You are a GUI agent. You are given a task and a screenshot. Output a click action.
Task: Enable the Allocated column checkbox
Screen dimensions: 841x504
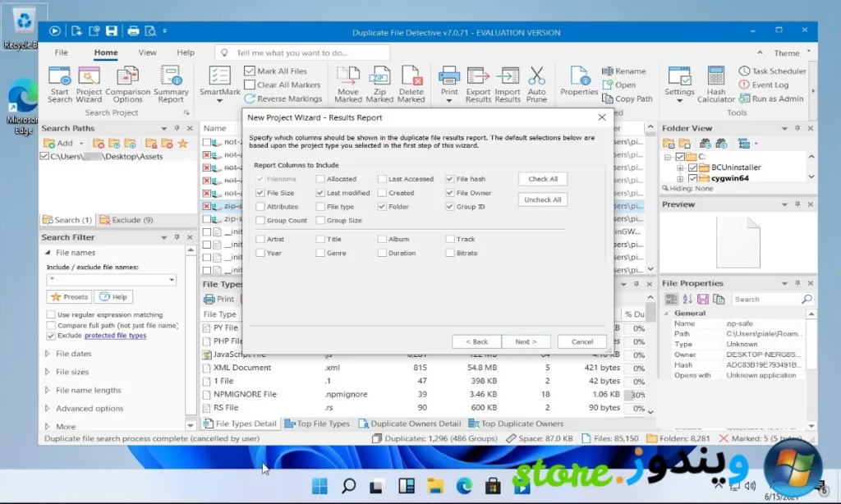320,179
